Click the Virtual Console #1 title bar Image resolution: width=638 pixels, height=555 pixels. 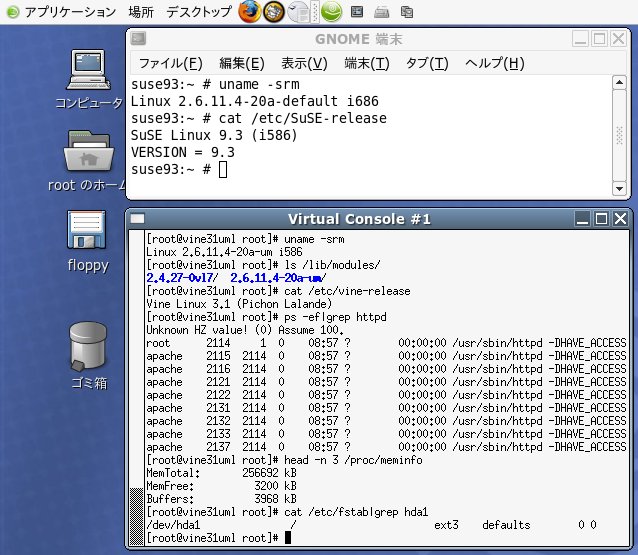tap(359, 219)
